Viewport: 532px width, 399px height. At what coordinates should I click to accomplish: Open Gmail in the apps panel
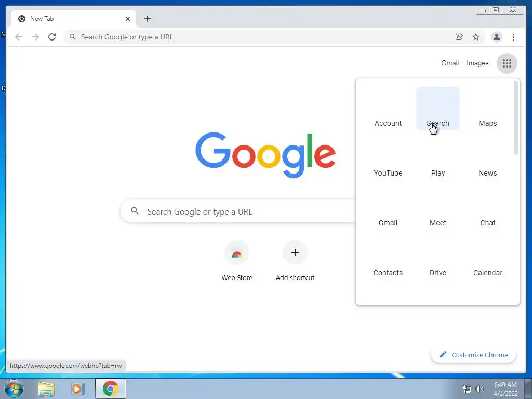[x=388, y=208]
